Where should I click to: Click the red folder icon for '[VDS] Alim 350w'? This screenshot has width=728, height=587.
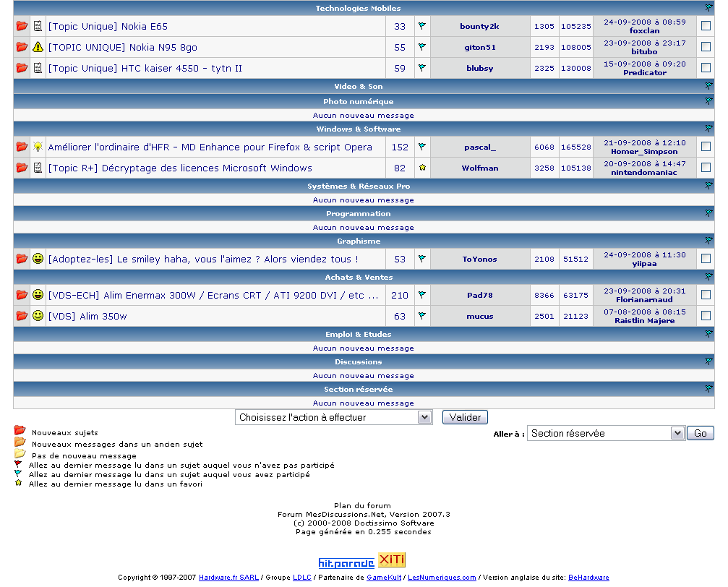pyautogui.click(x=22, y=316)
